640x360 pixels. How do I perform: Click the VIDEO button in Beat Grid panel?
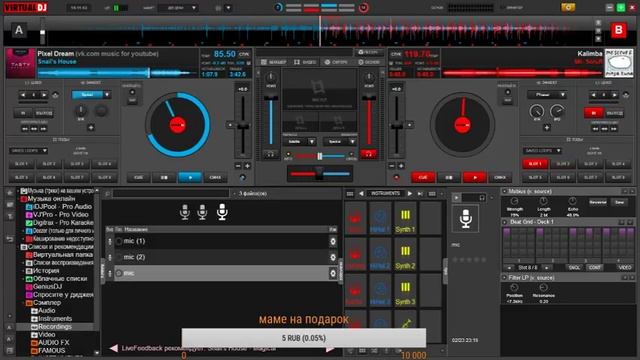point(624,267)
